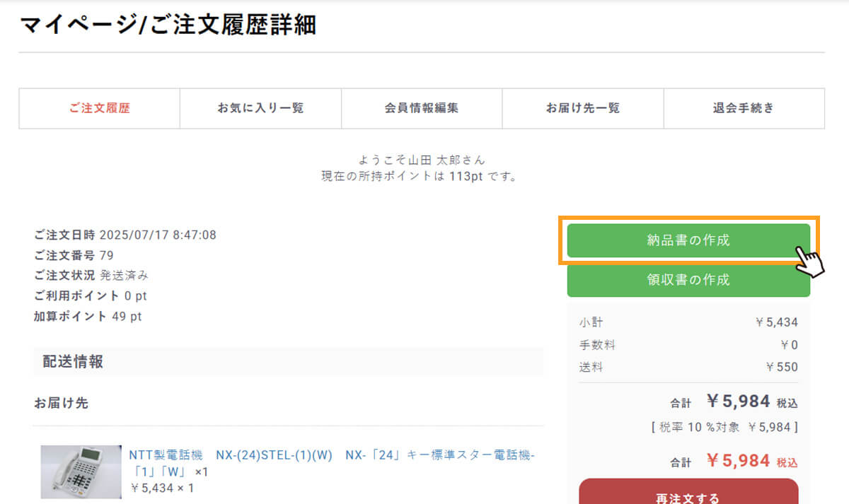The height and width of the screenshot is (504, 849).
Task: Click the マイページ/ご注文履歴詳細 page title
Action: click(168, 25)
